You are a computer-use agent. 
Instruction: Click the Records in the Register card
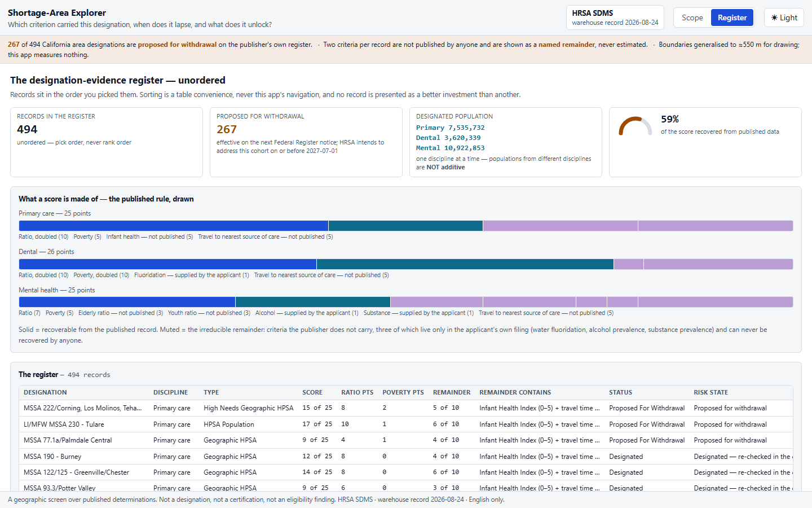point(107,142)
